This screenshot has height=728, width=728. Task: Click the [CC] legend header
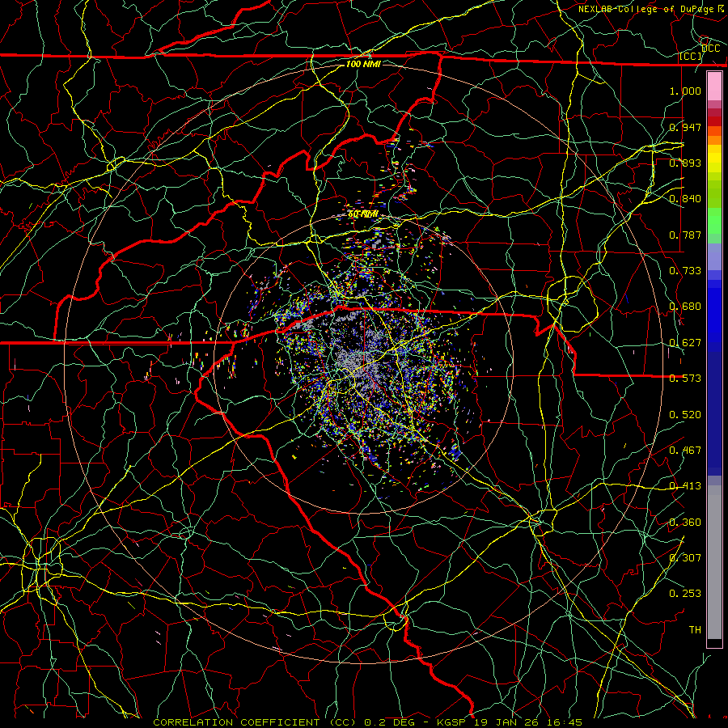tap(690, 56)
